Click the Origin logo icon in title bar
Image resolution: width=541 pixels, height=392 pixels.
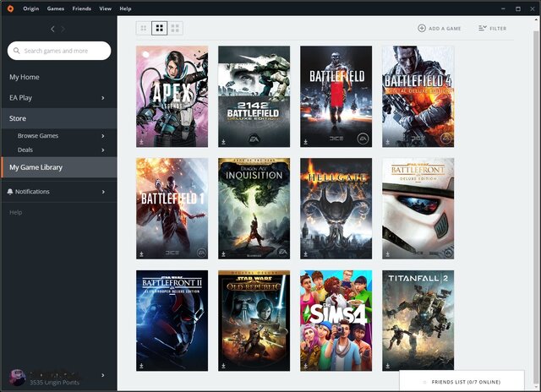coord(9,8)
